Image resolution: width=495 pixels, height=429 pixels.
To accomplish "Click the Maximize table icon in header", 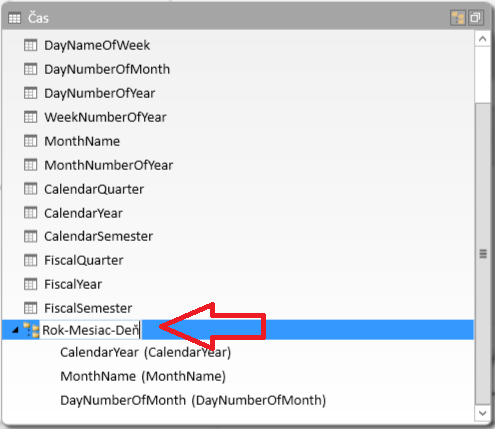I will pyautogui.click(x=476, y=18).
